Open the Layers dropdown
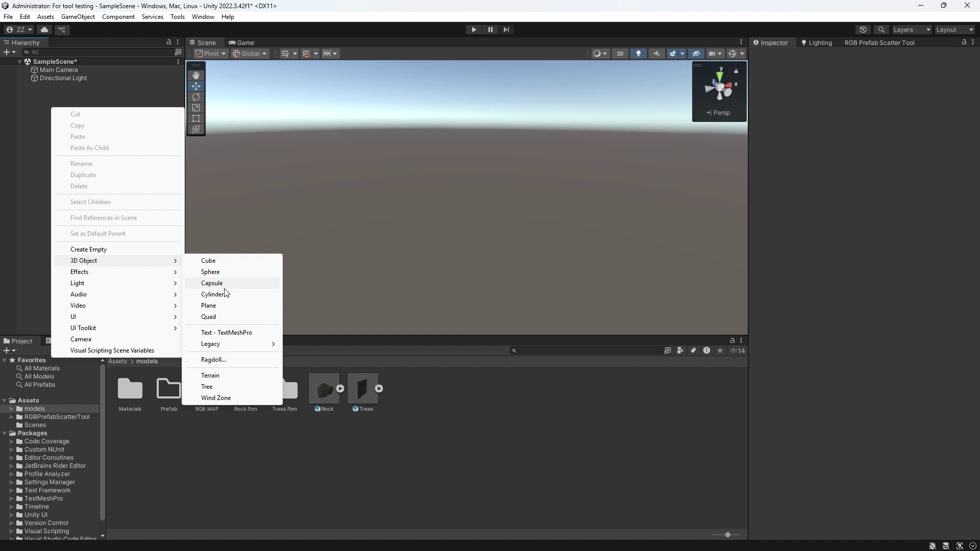 pos(912,30)
